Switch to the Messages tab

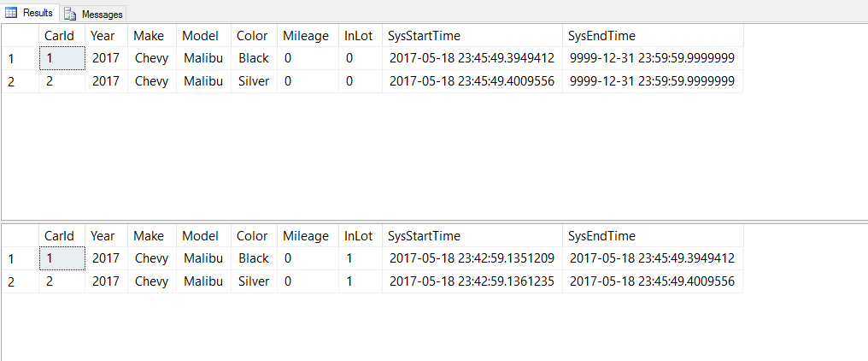click(x=102, y=15)
